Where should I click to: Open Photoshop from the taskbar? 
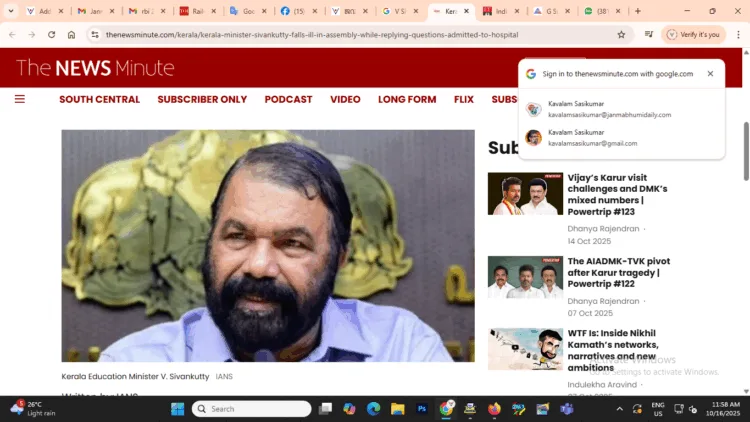pos(422,409)
